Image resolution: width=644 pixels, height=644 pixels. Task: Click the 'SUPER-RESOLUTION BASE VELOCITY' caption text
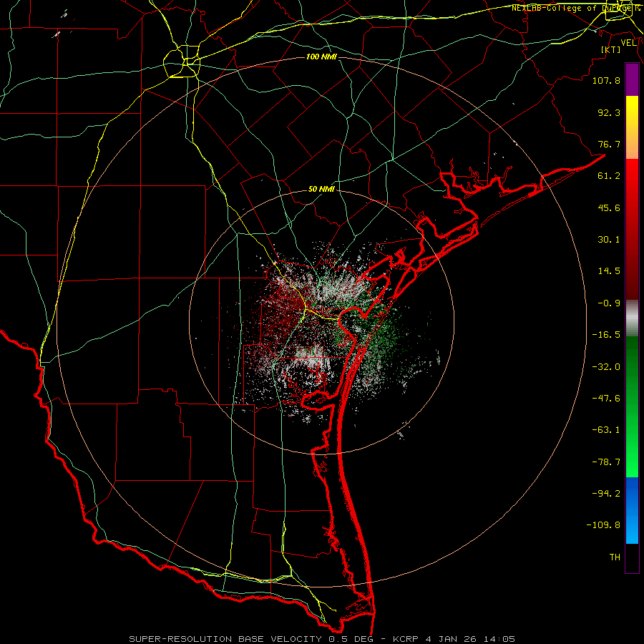click(225, 639)
